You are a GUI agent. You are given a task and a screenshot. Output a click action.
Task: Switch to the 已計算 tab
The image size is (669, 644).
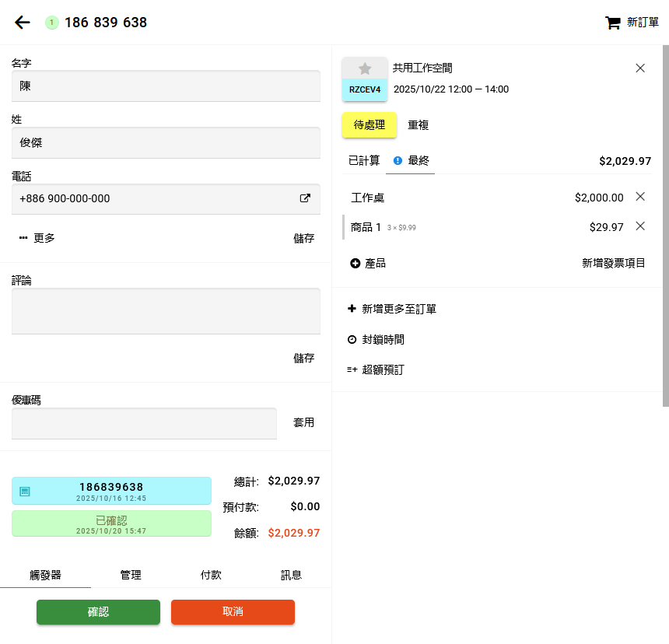(363, 161)
